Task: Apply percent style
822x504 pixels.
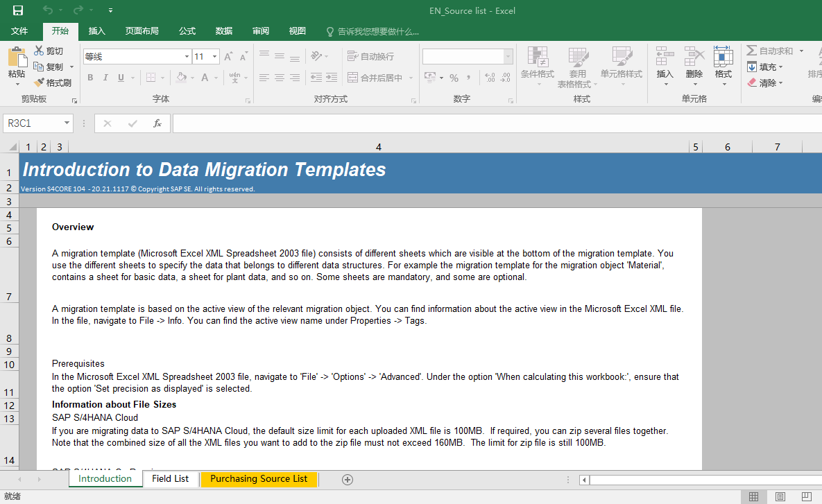Action: click(x=454, y=78)
